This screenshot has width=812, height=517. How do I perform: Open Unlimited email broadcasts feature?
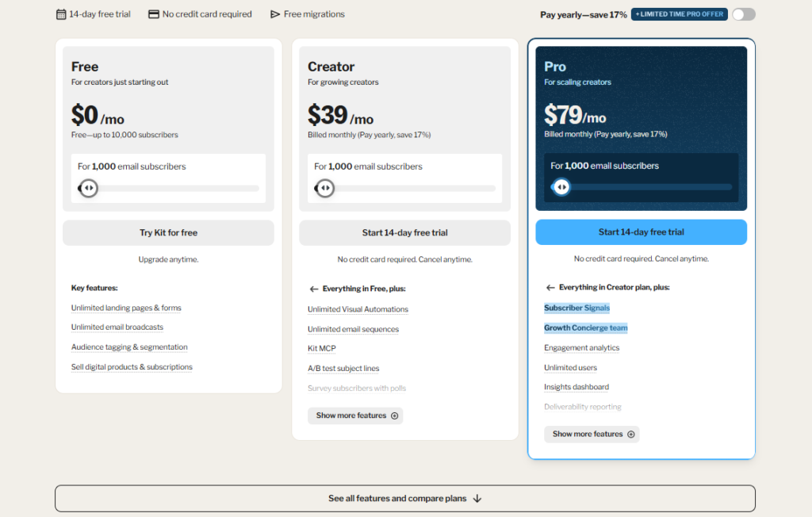117,327
